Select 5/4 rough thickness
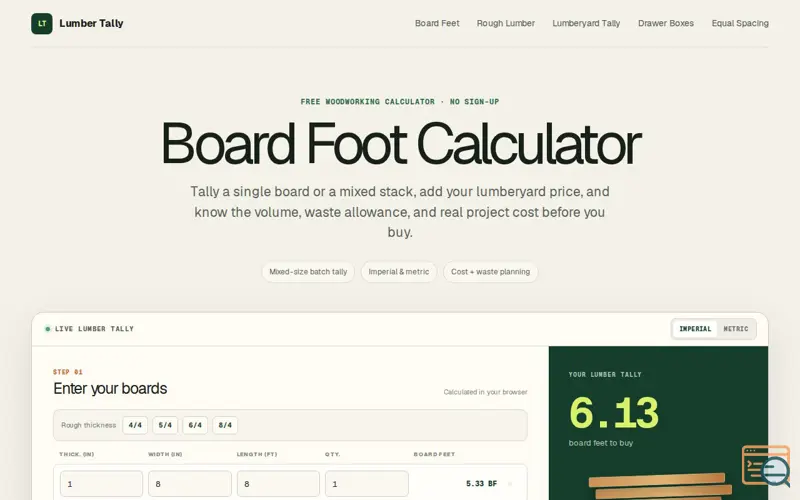This screenshot has height=500, width=800. [x=165, y=425]
